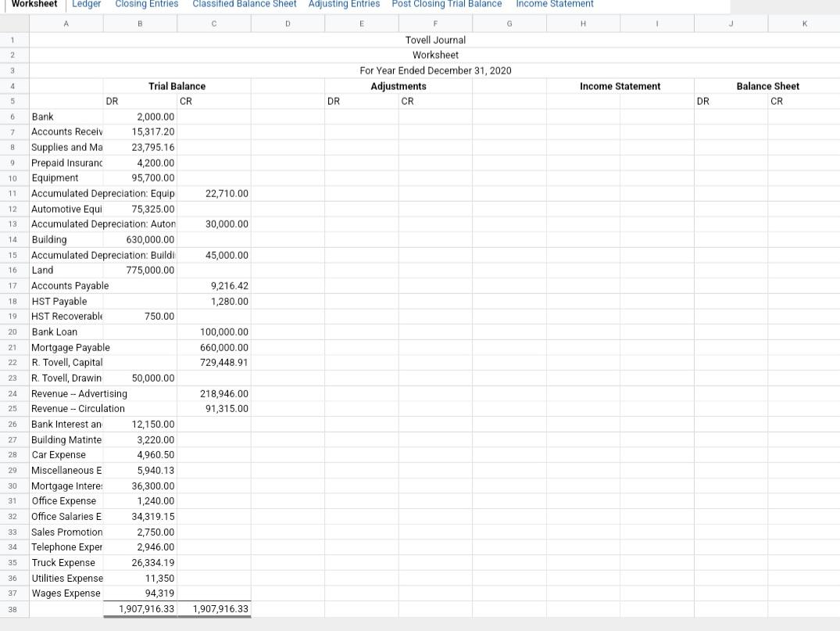Select the Bank account name cell
The image size is (840, 631).
point(66,117)
